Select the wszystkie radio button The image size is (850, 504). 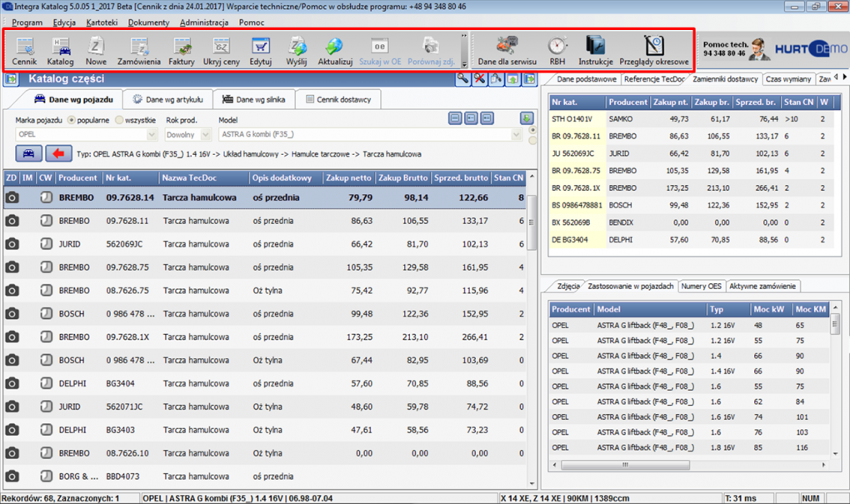[x=119, y=120]
